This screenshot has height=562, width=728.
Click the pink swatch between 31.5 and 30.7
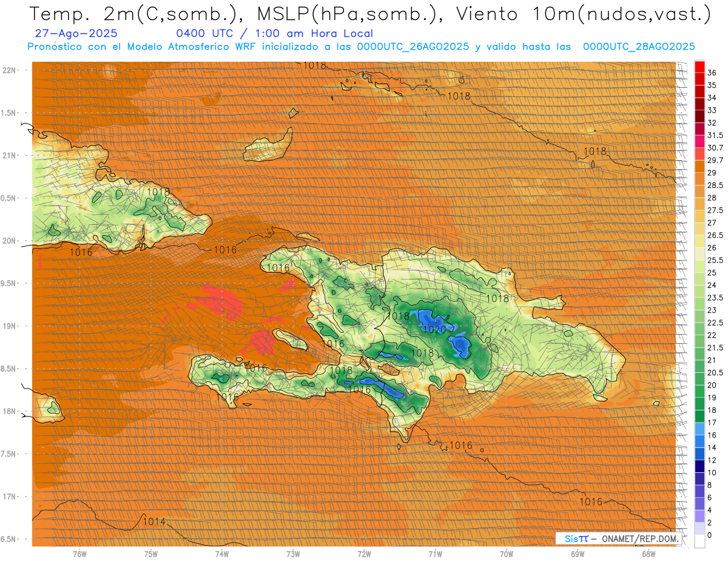point(699,141)
